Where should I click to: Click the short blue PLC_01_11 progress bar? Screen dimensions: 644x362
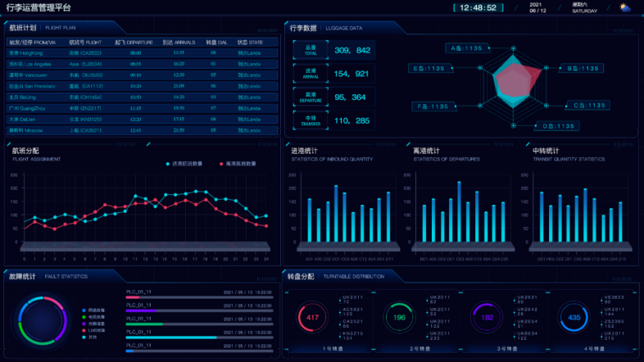tap(200, 351)
